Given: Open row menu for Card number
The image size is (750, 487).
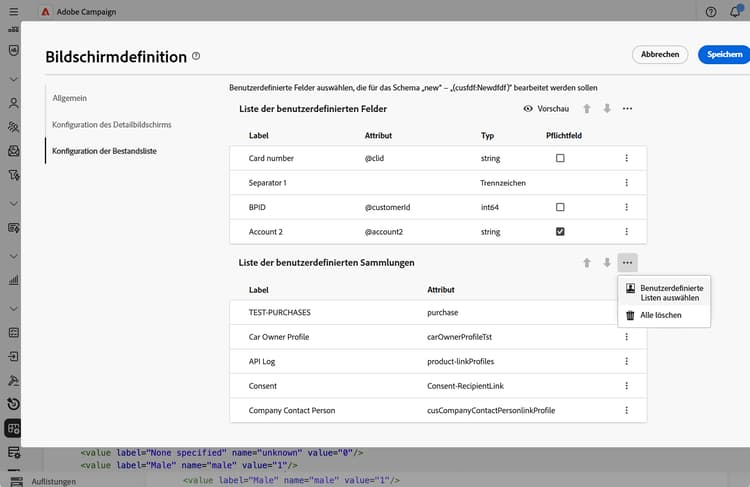Looking at the screenshot, I should tap(627, 158).
